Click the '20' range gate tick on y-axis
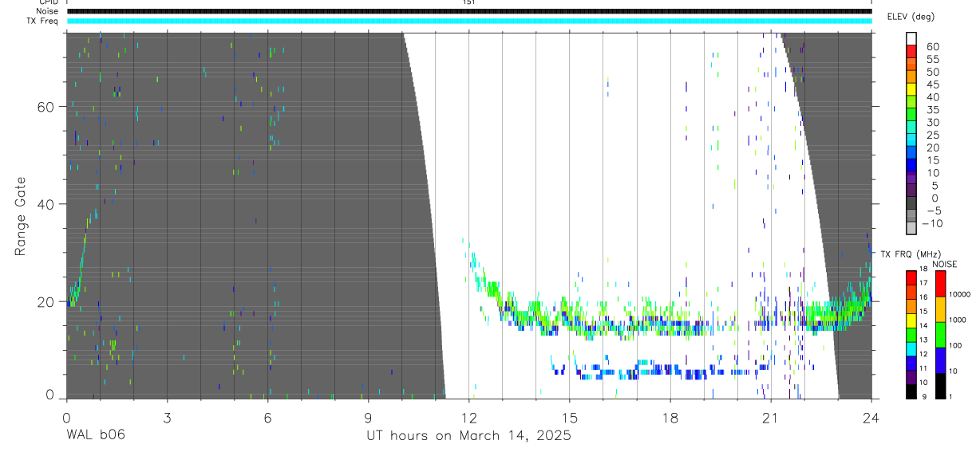 click(46, 302)
